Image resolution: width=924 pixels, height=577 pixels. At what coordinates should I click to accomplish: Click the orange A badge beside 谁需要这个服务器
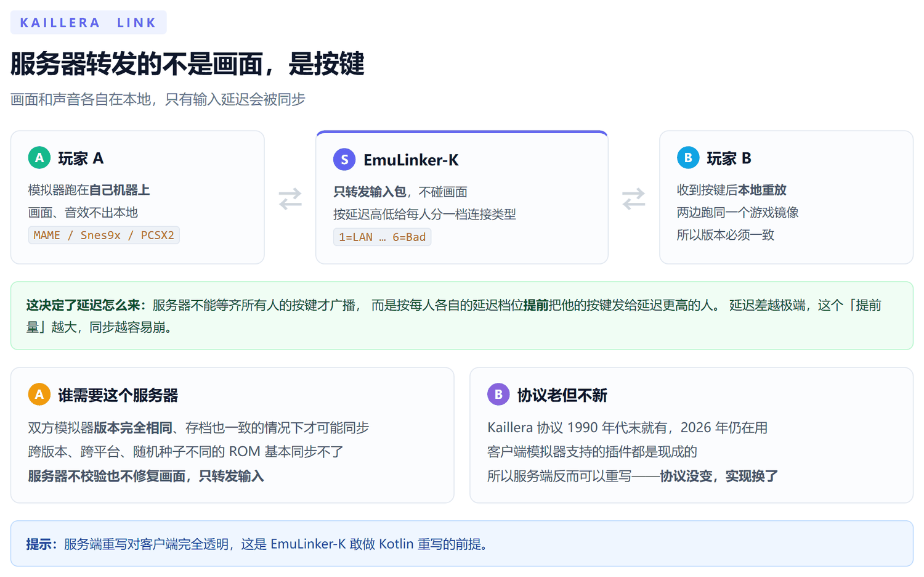click(39, 395)
